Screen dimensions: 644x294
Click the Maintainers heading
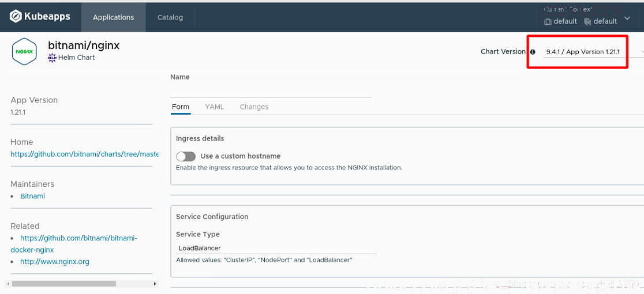point(32,184)
